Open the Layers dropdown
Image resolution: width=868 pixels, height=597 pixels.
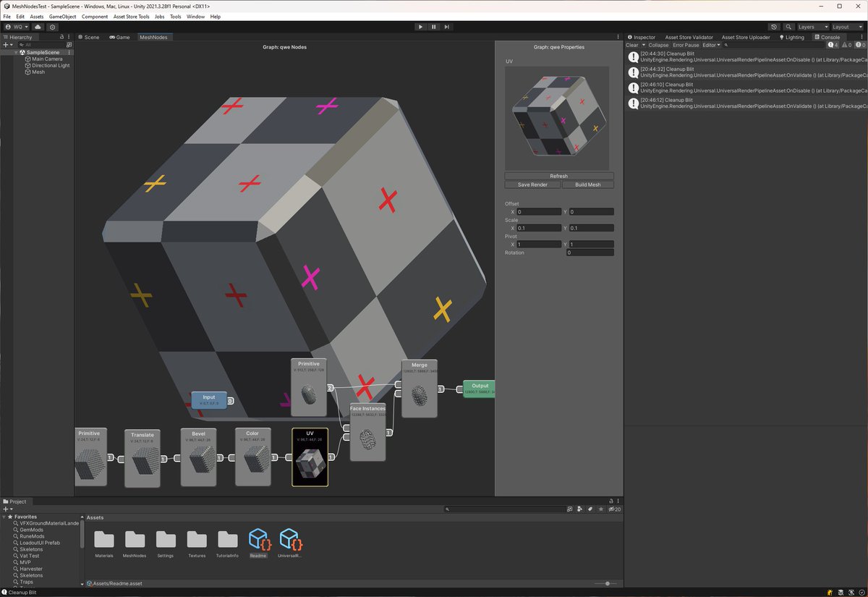[812, 27]
